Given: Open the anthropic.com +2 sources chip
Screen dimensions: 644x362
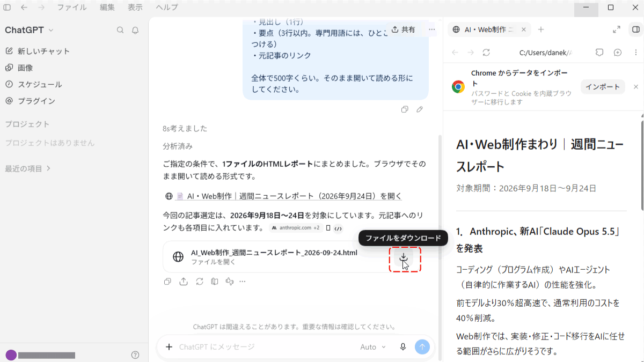Looking at the screenshot, I should [295, 228].
